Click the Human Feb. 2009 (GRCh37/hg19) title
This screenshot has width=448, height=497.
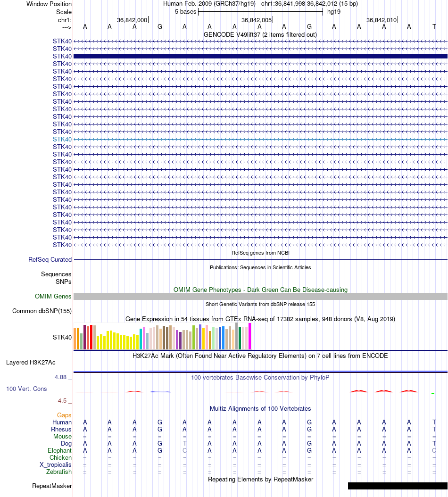pos(209,4)
